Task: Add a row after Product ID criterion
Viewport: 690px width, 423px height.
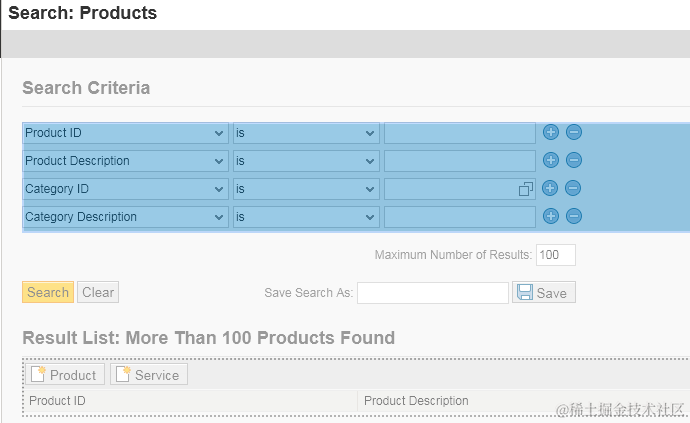Action: pyautogui.click(x=550, y=132)
